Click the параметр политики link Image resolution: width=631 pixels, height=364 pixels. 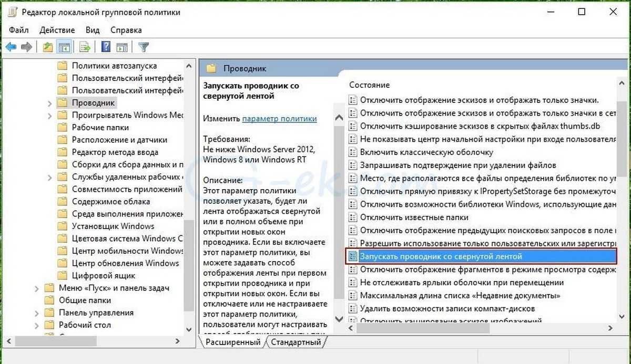279,119
